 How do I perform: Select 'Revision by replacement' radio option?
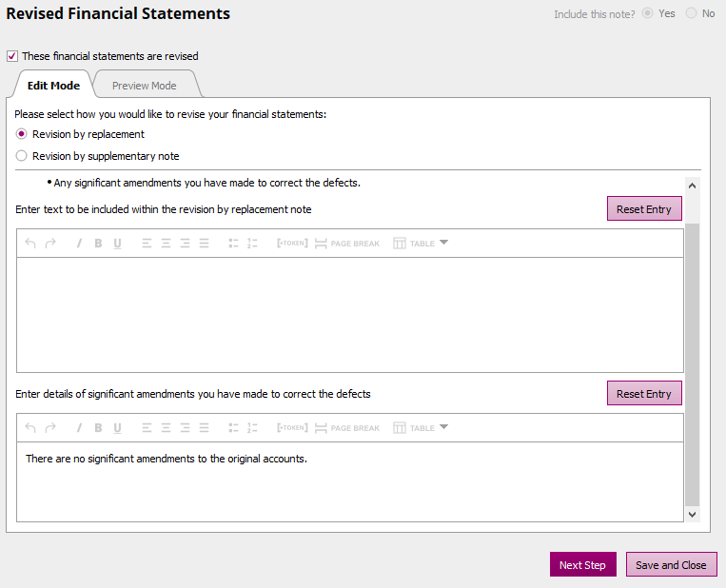[22, 134]
